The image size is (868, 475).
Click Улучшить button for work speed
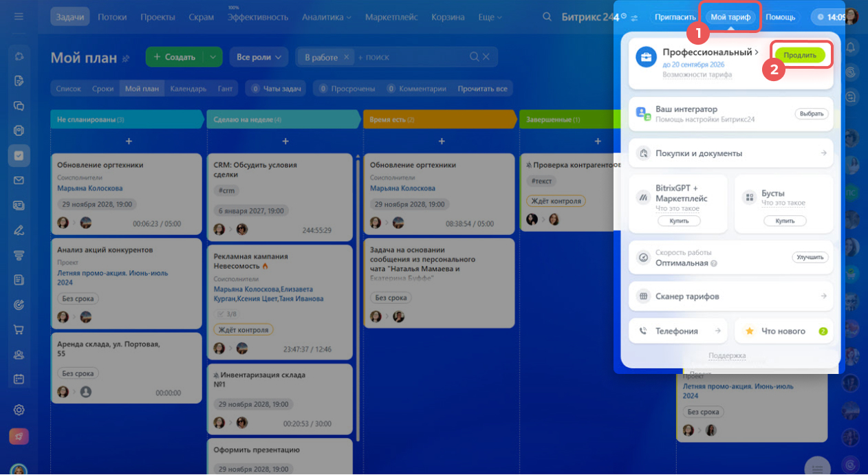(810, 257)
